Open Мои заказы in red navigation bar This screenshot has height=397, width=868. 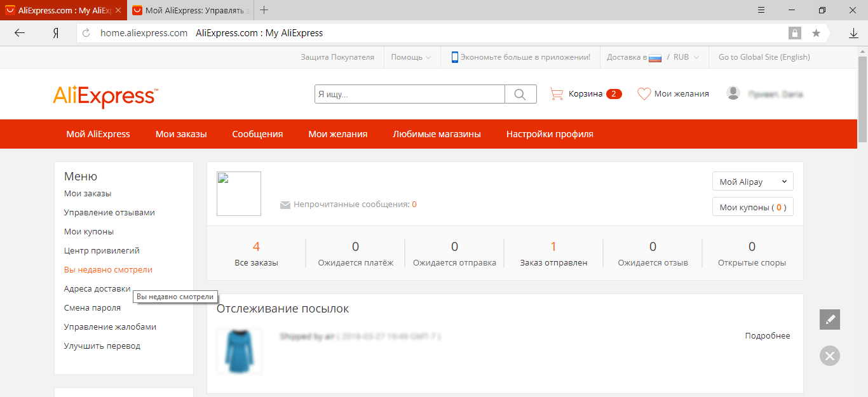(181, 134)
